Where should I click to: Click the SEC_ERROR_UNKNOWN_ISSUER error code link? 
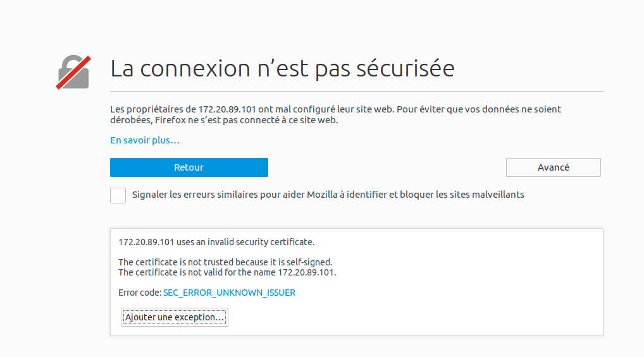[x=229, y=293]
